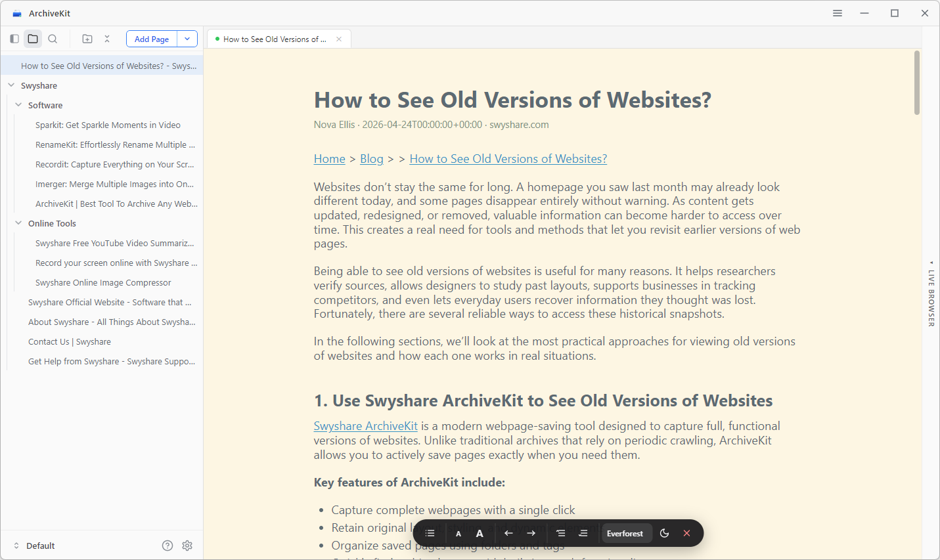This screenshot has height=560, width=940.
Task: Click the swyshare.com source text
Action: (519, 125)
